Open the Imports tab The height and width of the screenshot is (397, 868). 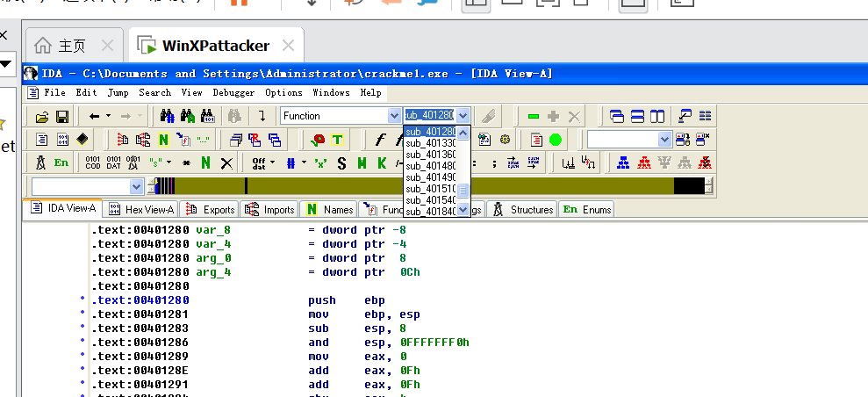[270, 209]
